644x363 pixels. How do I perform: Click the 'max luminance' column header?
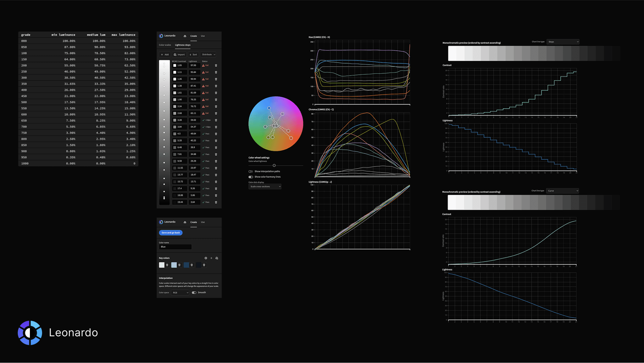coord(124,35)
